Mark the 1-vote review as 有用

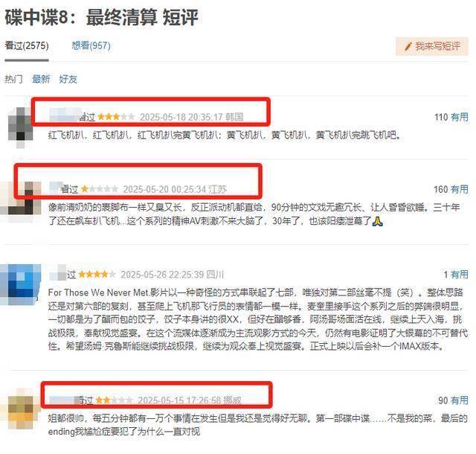click(460, 275)
